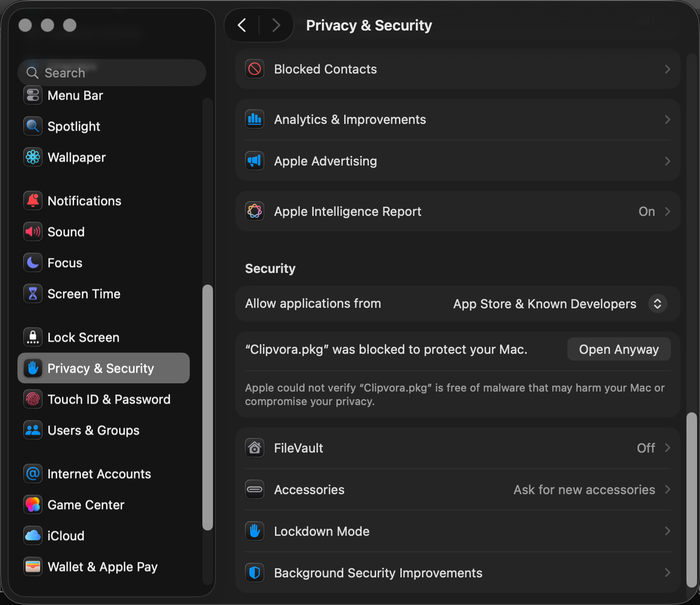This screenshot has width=700, height=605.
Task: Click the Users & Groups people icon
Action: click(33, 430)
